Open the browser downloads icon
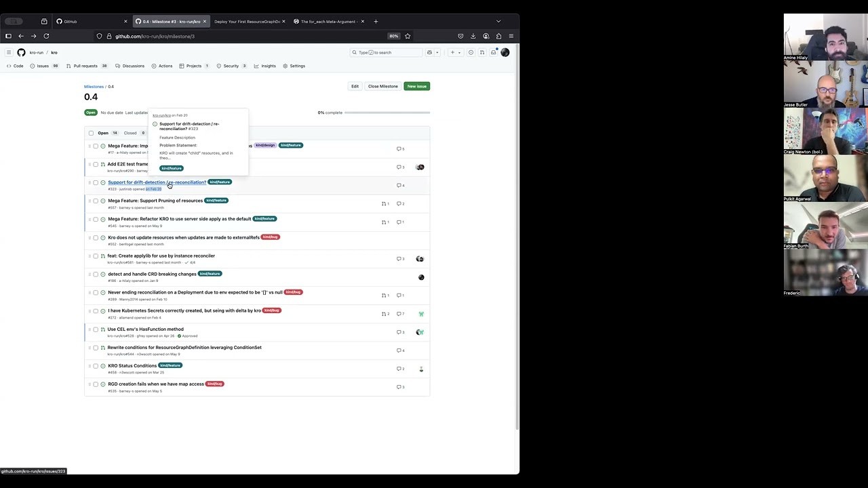 point(473,36)
